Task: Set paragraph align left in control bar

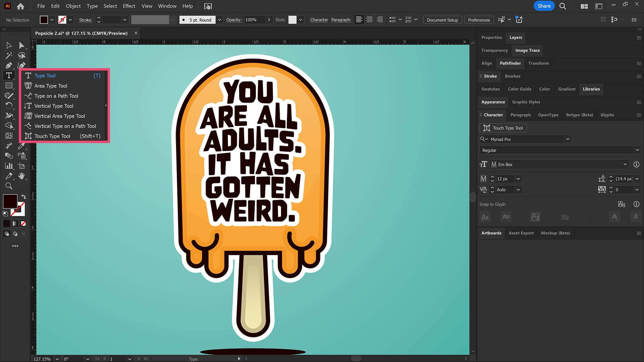Action: 359,20
